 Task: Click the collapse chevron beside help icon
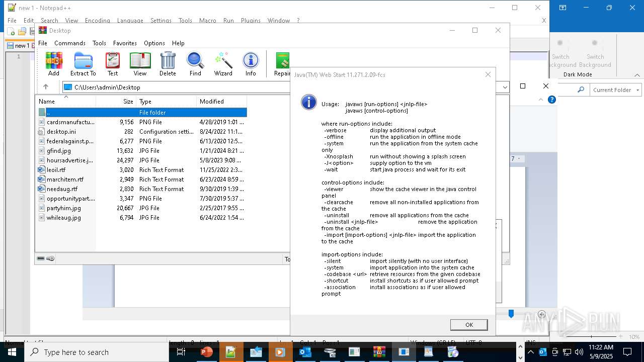point(541,100)
